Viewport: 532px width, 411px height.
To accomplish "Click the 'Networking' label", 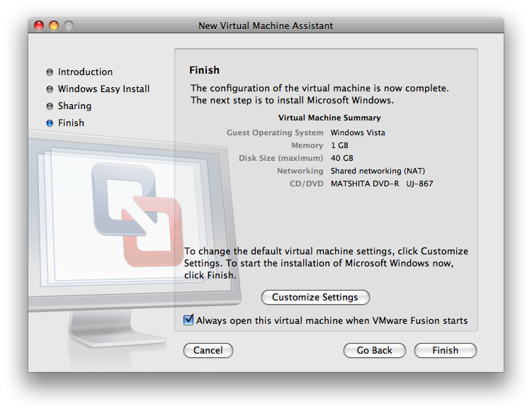I will pyautogui.click(x=300, y=171).
